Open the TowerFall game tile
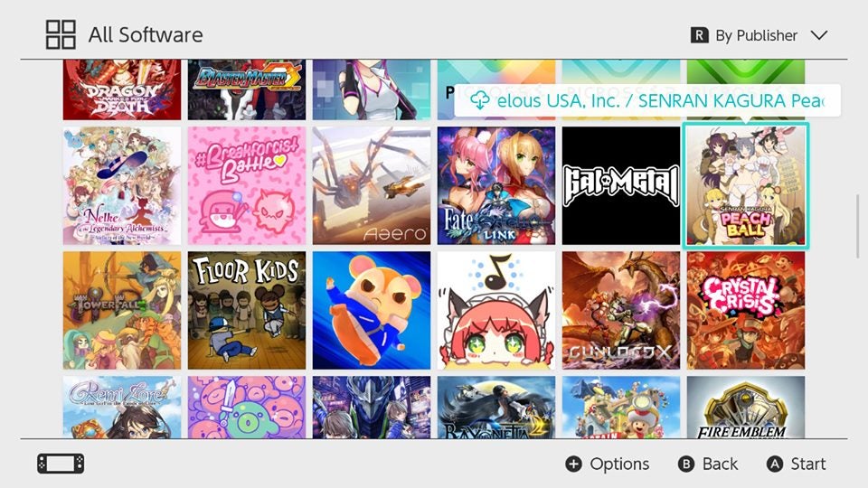The image size is (868, 488). pyautogui.click(x=122, y=310)
